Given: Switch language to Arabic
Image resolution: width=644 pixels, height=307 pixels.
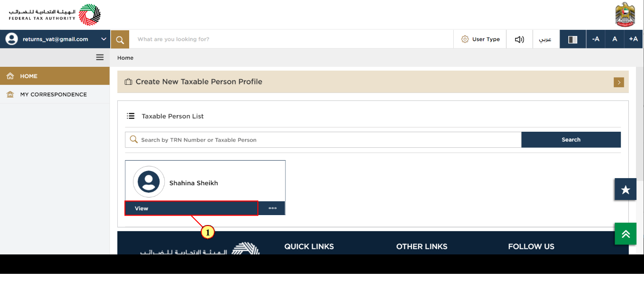Looking at the screenshot, I should pyautogui.click(x=546, y=39).
